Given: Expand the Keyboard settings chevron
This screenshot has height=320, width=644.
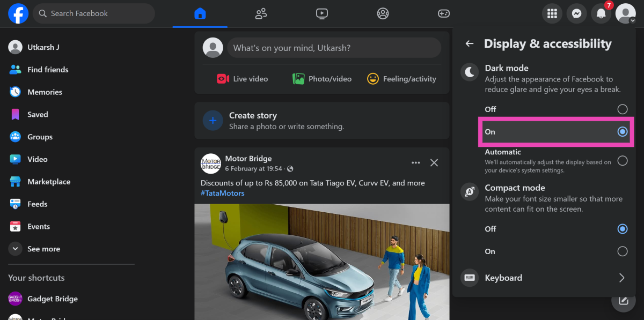Looking at the screenshot, I should point(621,278).
